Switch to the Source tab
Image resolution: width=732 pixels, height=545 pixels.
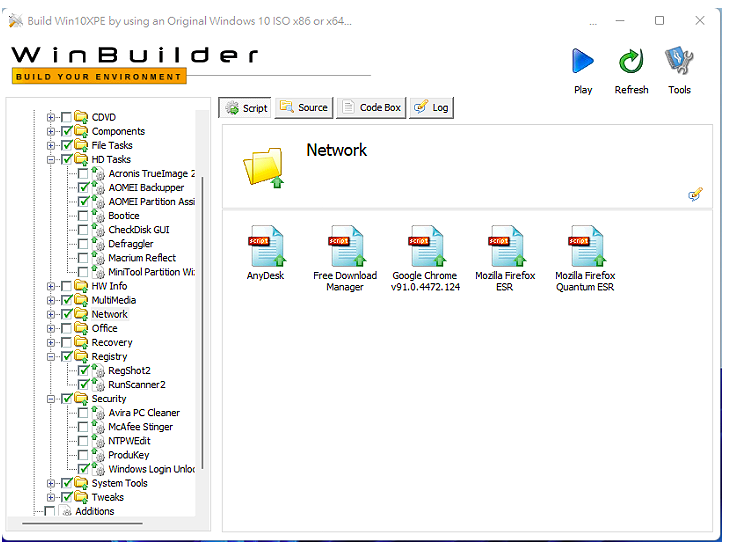click(304, 108)
